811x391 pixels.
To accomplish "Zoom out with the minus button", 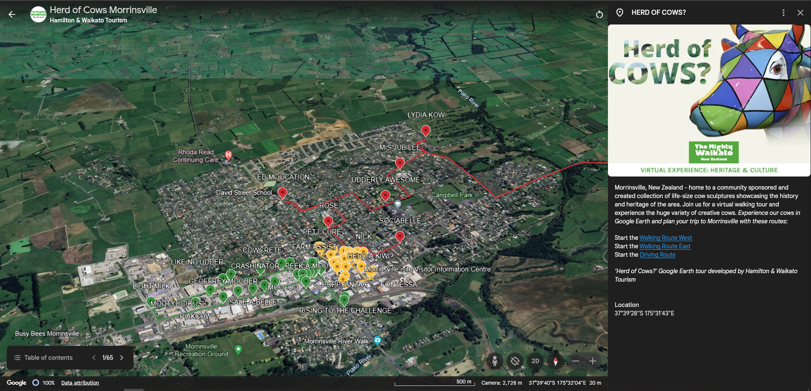I will pyautogui.click(x=576, y=361).
